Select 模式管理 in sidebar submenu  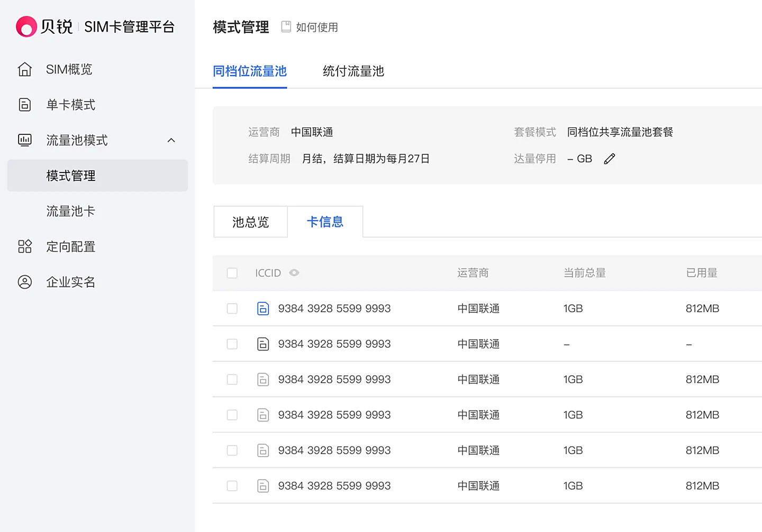[70, 176]
